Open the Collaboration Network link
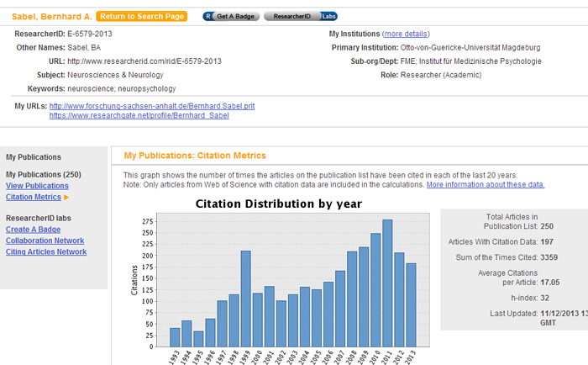The image size is (588, 365). point(45,241)
